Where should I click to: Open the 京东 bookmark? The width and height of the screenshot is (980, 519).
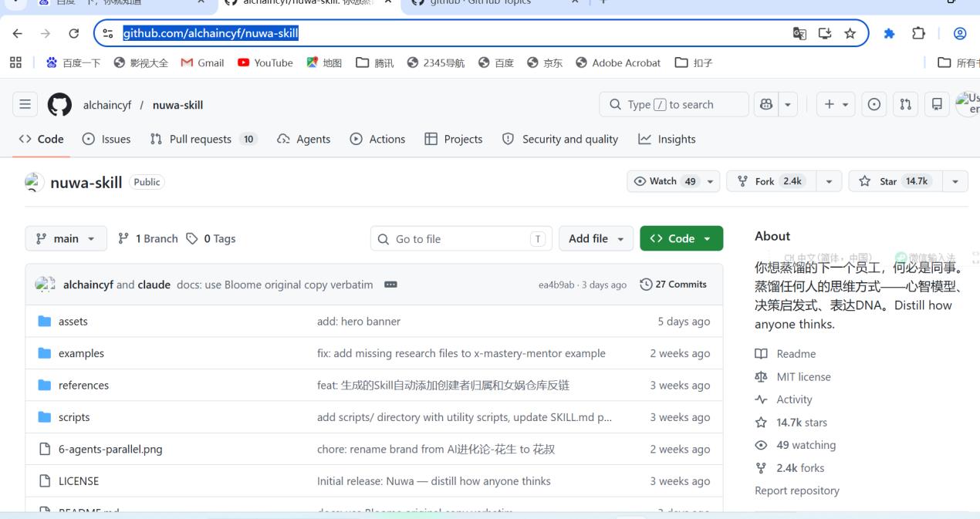click(545, 63)
